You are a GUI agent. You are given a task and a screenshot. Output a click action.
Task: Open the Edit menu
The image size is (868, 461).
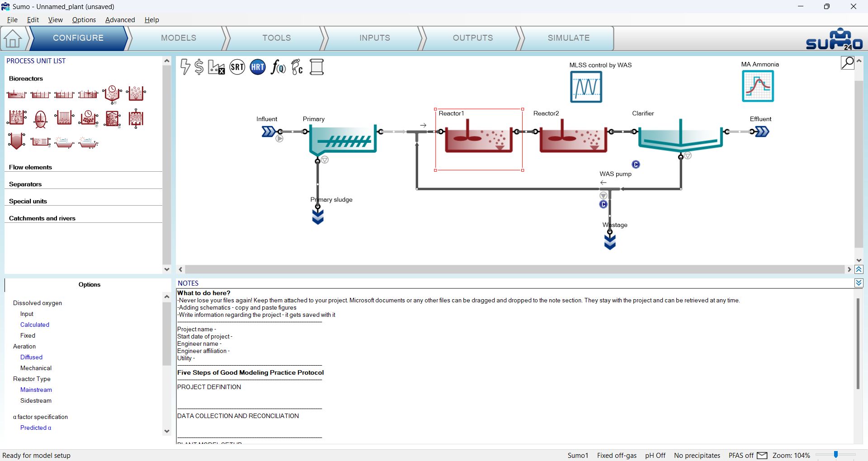[33, 20]
